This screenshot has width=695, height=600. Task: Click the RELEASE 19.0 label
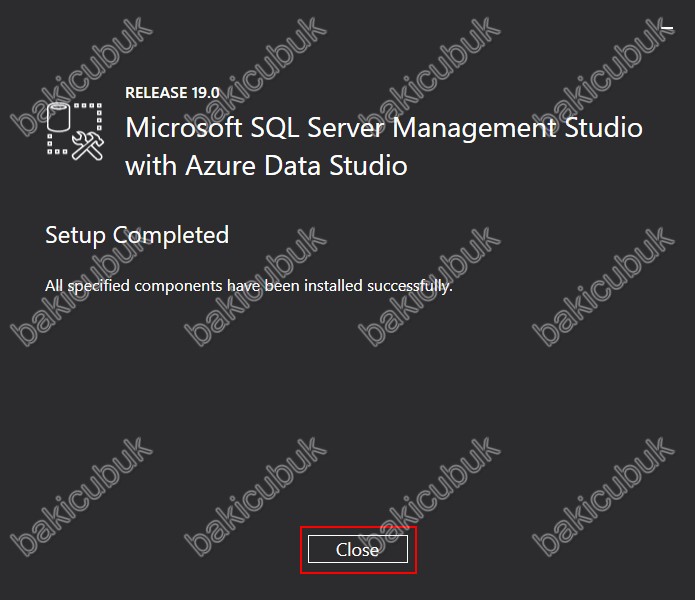172,93
